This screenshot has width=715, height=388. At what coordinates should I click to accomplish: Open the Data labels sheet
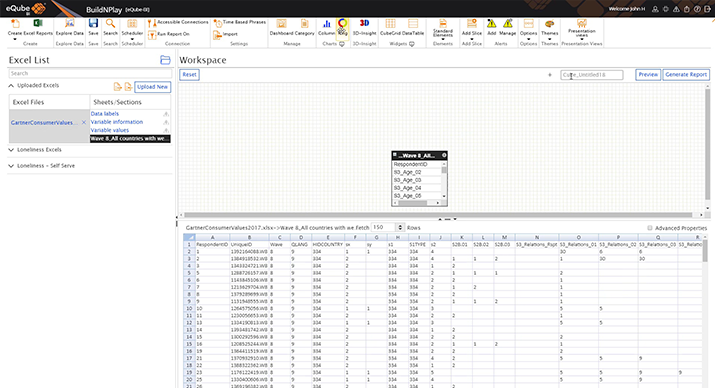pos(104,114)
